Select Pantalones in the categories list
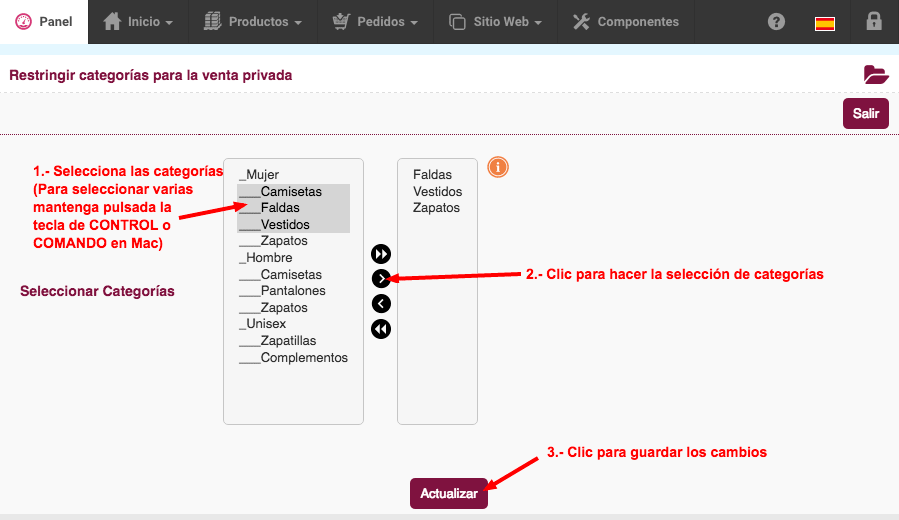899x520 pixels. point(294,291)
